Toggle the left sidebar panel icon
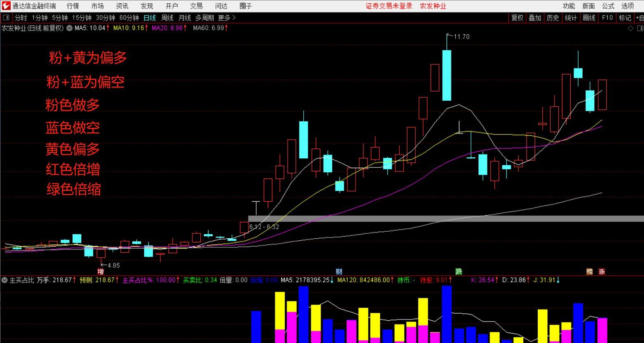 pyautogui.click(x=6, y=18)
